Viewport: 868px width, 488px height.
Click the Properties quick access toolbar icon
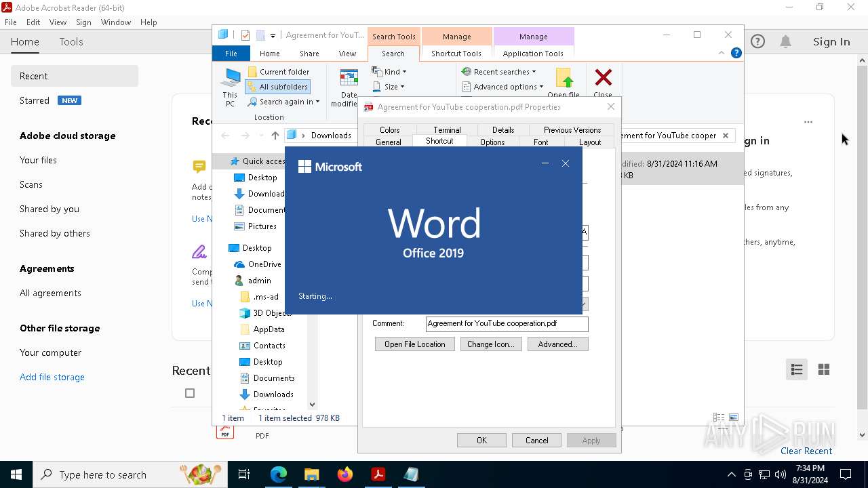(245, 35)
